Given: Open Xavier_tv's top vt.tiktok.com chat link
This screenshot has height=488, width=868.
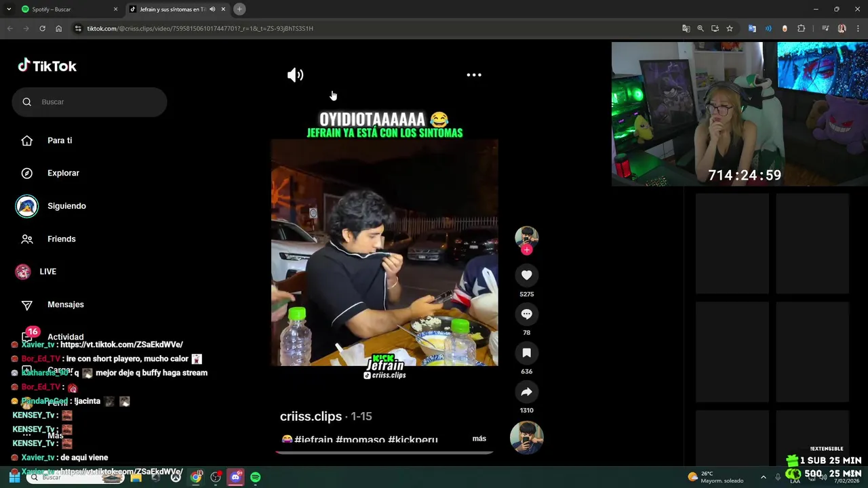Looking at the screenshot, I should [121, 344].
